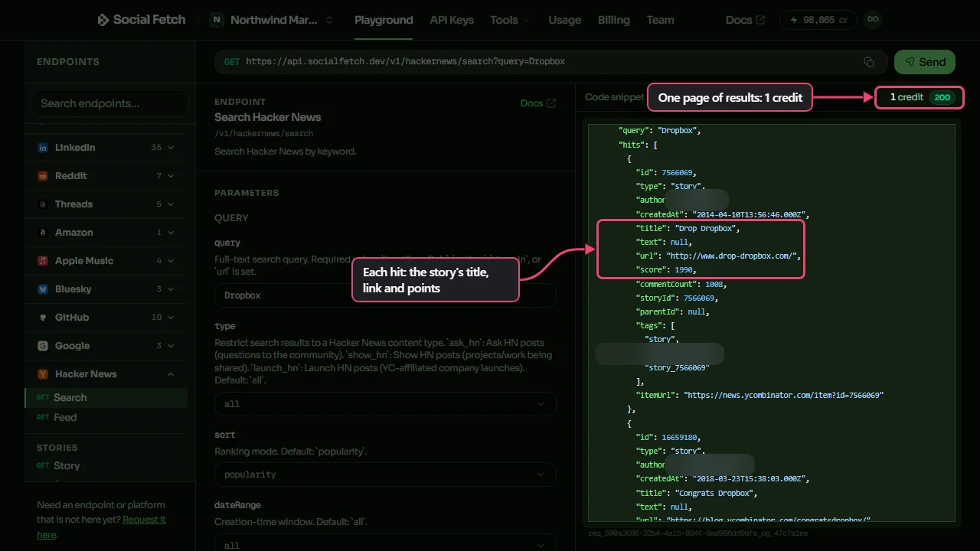Open the sort dropdown set to popularity
Viewport: 980px width, 551px height.
[385, 474]
